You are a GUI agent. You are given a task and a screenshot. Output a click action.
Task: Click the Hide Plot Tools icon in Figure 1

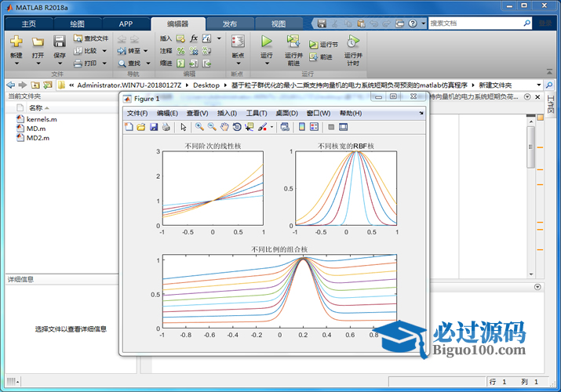click(x=331, y=127)
